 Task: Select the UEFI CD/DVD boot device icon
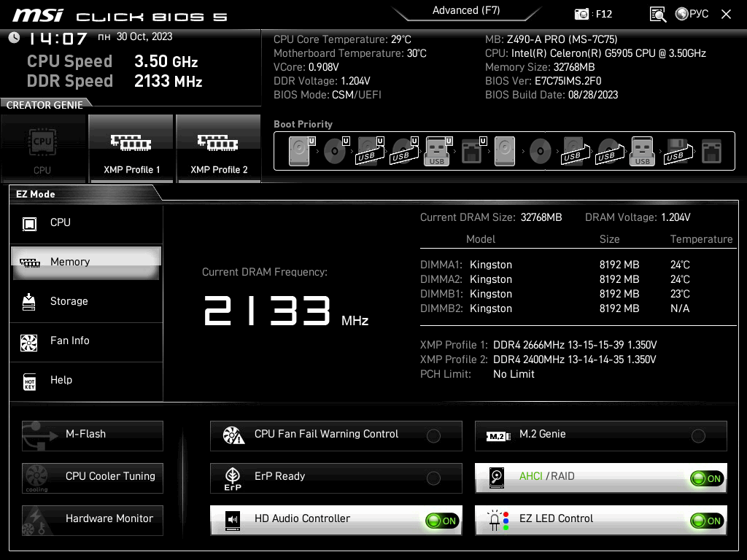point(336,151)
